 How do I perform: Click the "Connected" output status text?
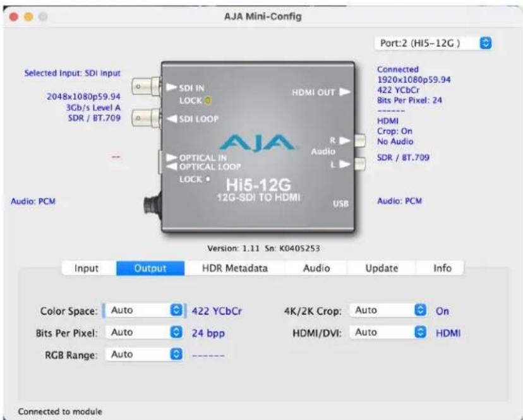(397, 69)
